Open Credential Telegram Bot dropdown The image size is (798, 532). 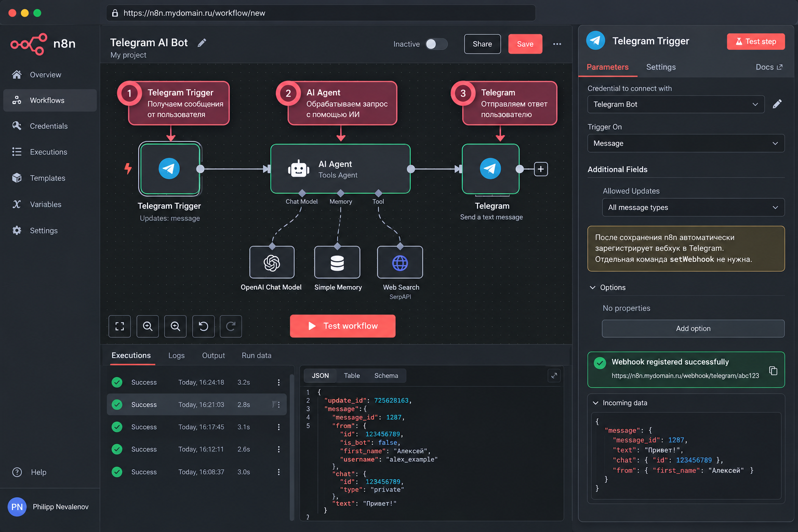coord(676,104)
